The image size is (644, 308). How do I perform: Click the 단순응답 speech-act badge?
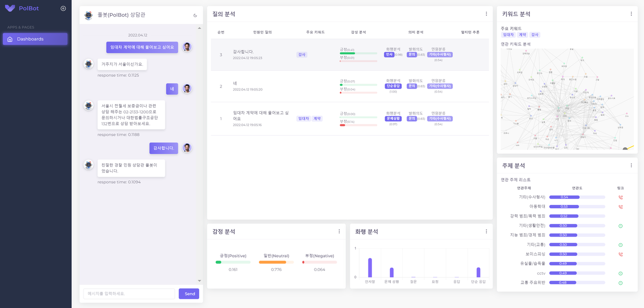[x=393, y=86]
